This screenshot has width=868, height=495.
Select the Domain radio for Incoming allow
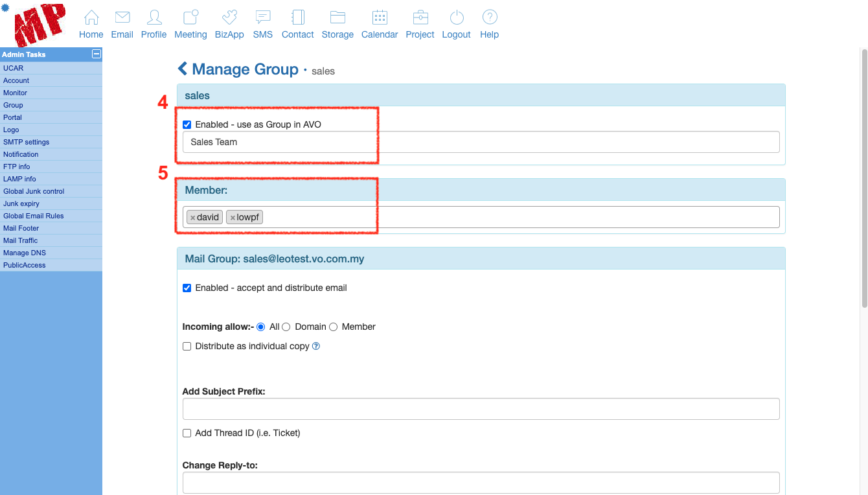coord(286,327)
